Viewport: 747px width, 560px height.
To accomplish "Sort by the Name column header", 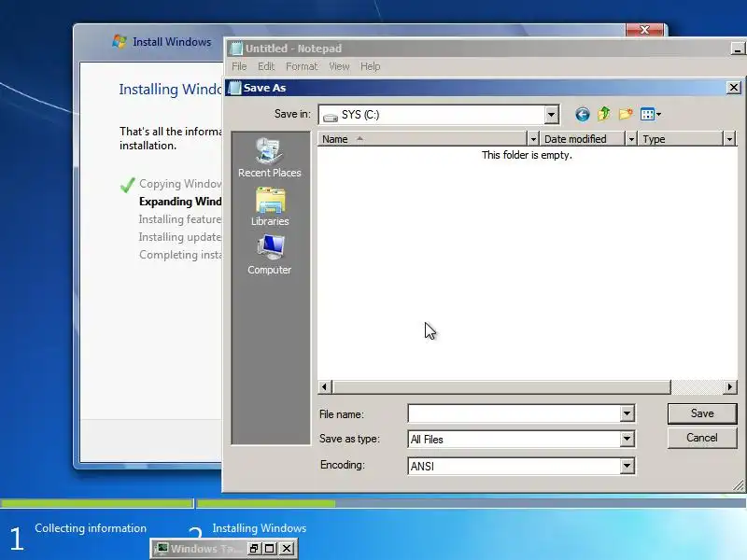I will click(x=423, y=139).
